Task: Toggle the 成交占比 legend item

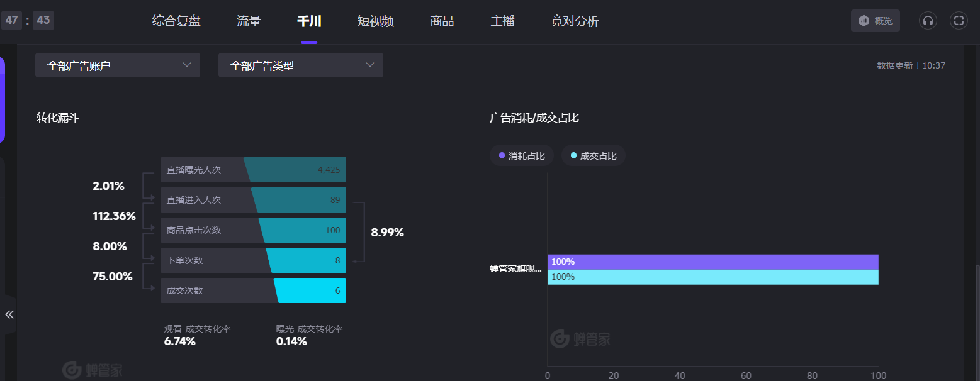Action: pos(594,156)
